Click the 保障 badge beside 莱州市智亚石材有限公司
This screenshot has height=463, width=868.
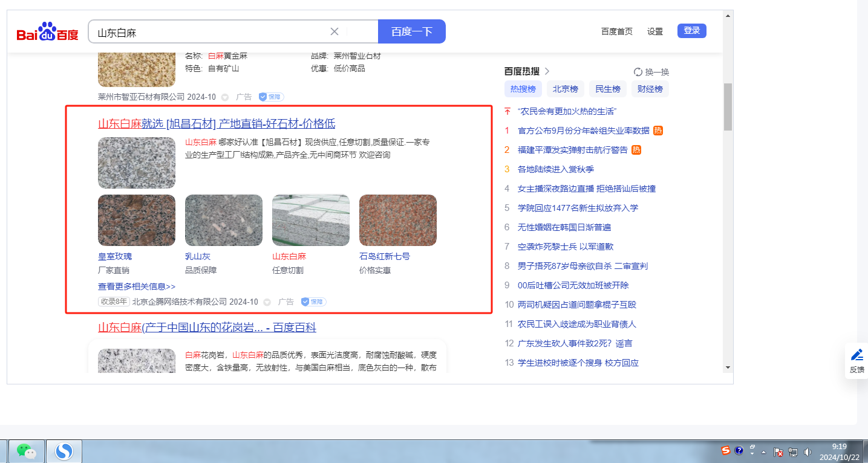pyautogui.click(x=272, y=97)
